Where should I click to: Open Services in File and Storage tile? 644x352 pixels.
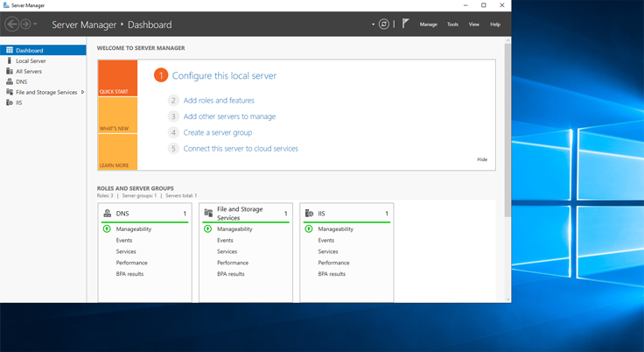tap(227, 251)
